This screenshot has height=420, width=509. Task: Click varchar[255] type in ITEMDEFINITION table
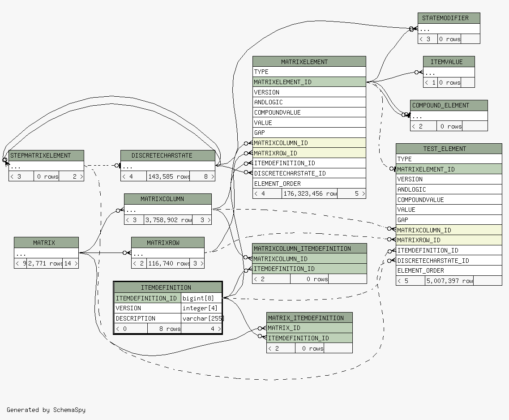click(201, 318)
